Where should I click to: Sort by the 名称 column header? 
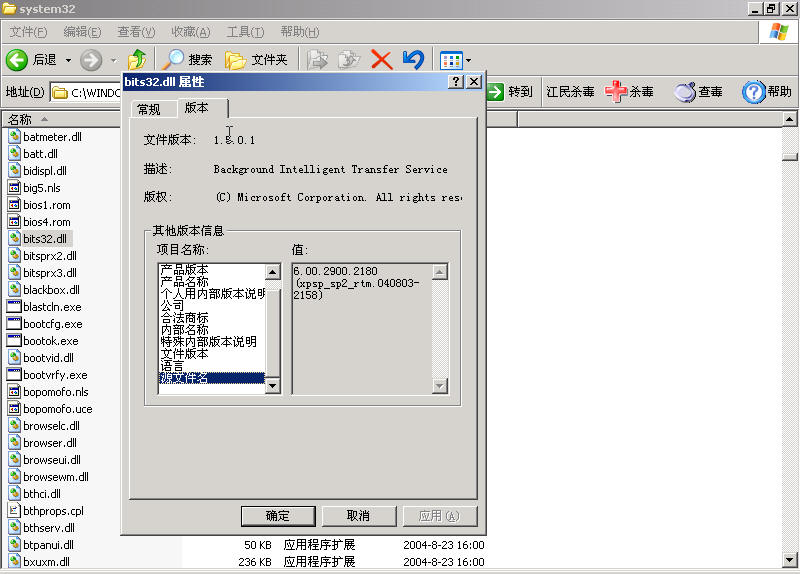(61, 119)
